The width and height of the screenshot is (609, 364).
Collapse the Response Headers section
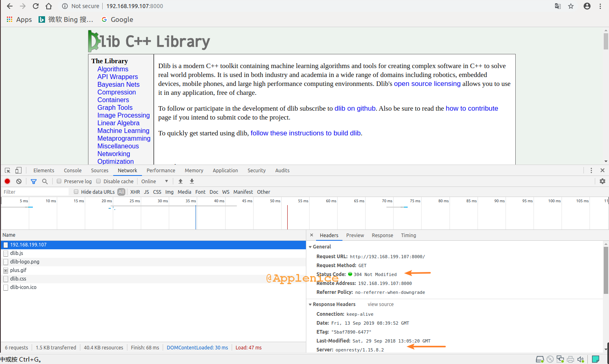click(310, 304)
